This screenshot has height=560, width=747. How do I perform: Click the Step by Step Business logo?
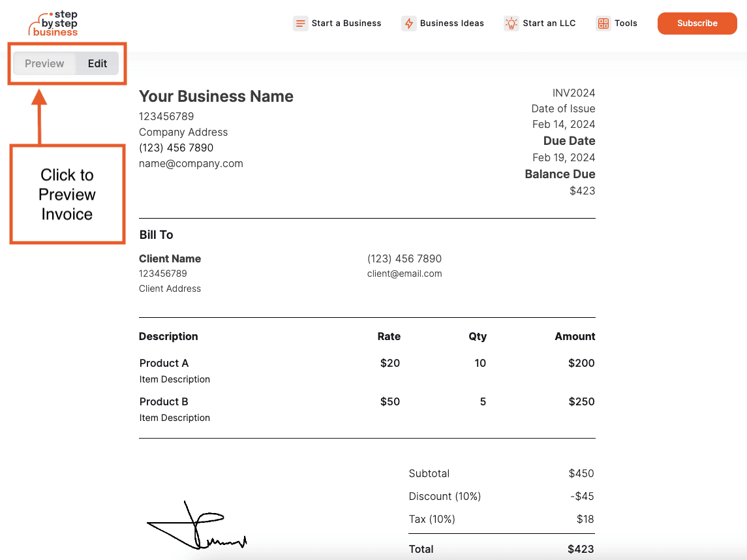53,23
